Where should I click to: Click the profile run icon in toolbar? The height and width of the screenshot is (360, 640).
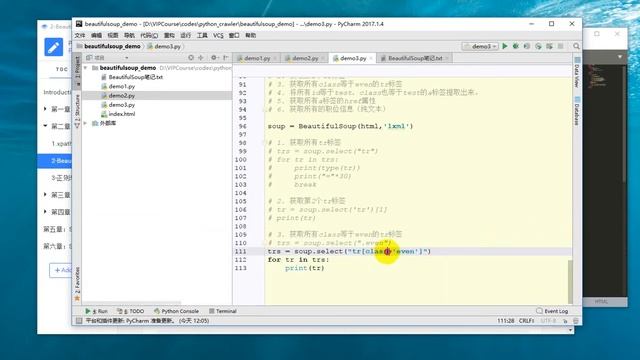pyautogui.click(x=538, y=46)
